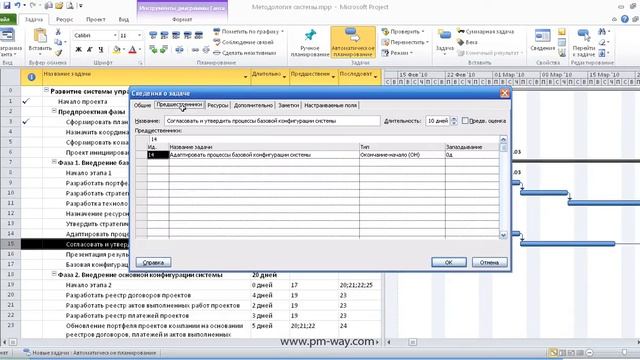Open task name column filter dropdown arrow
This screenshot has width=640, height=360.
point(245,77)
